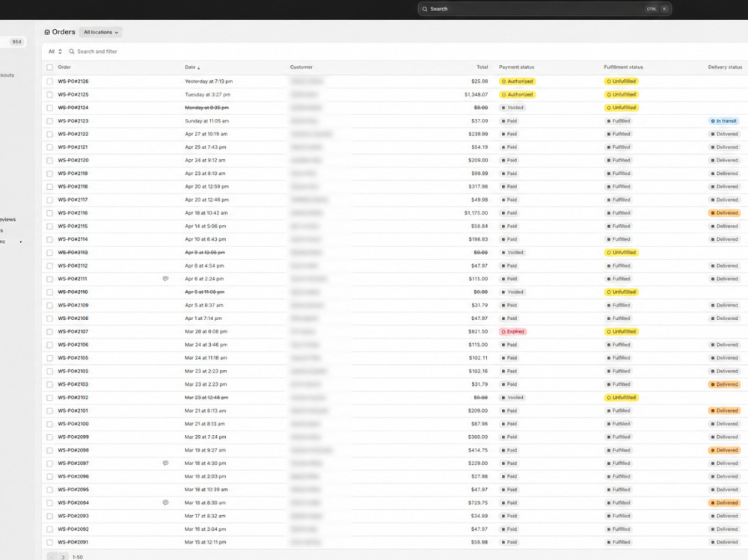The image size is (748, 560).
Task: Sort by the Customer column header
Action: click(301, 67)
